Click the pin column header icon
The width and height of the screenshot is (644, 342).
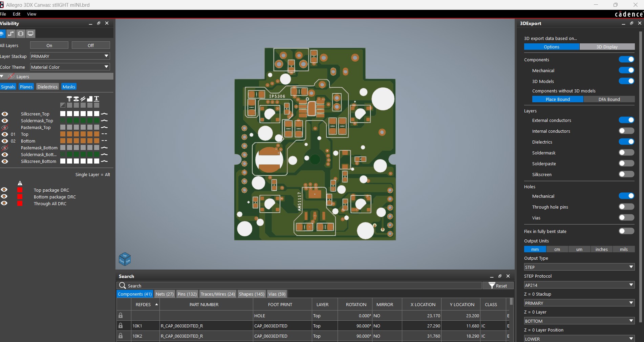coord(69,99)
